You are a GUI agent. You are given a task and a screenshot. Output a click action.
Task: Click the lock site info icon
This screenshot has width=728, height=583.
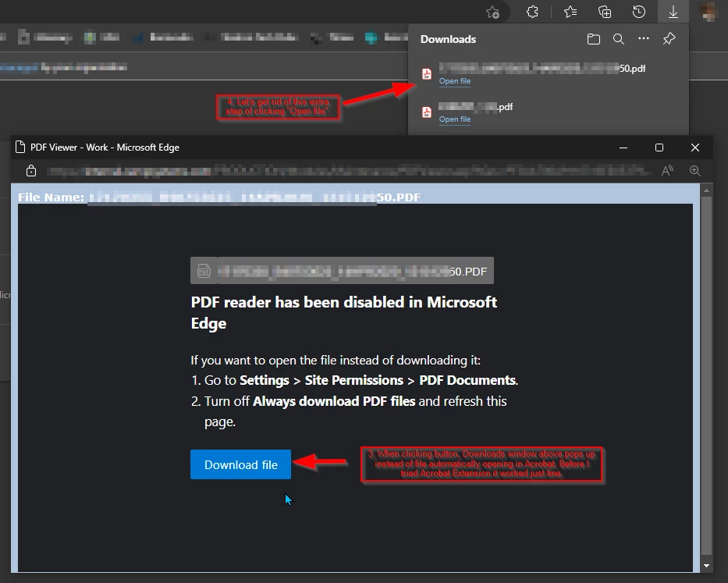tap(31, 171)
